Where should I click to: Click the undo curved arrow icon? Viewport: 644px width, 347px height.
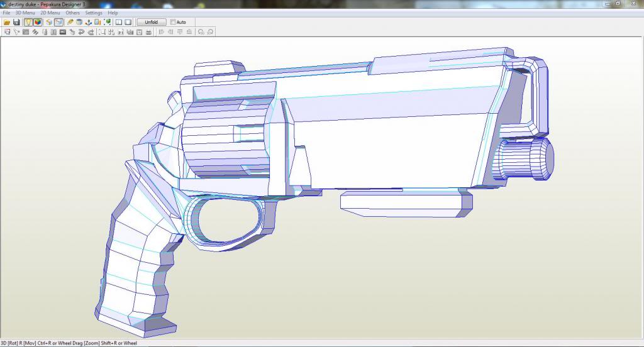[81, 32]
